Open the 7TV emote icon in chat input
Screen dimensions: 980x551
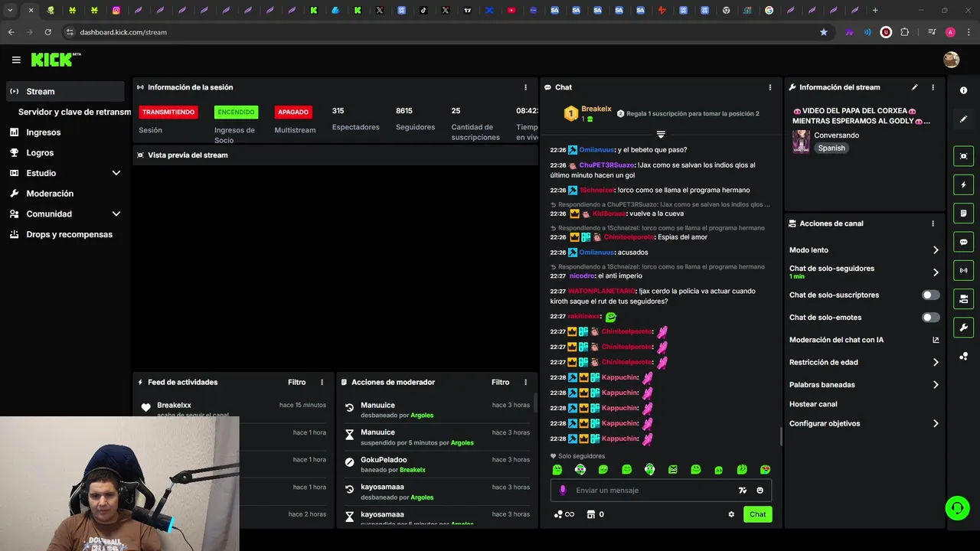[742, 491]
